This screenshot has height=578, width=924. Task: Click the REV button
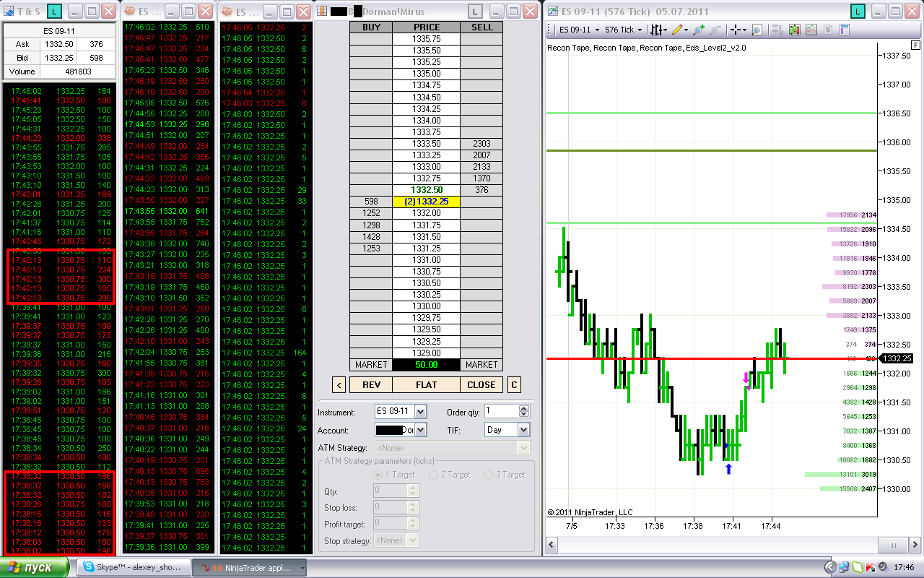click(371, 384)
